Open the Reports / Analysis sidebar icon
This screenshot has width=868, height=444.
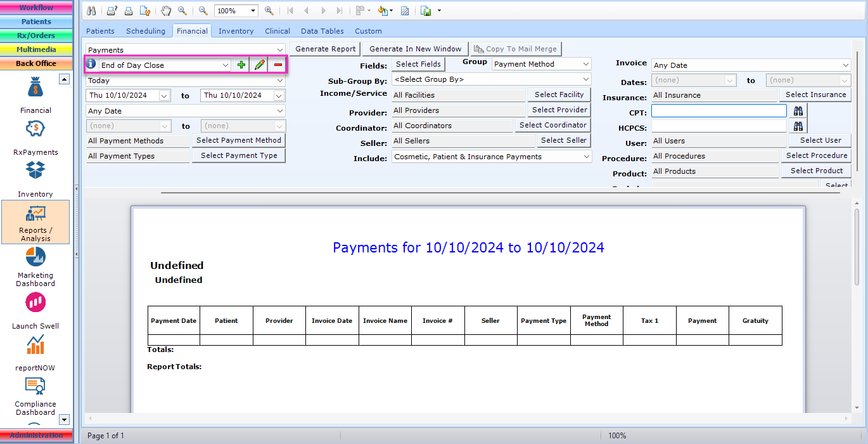[x=35, y=222]
